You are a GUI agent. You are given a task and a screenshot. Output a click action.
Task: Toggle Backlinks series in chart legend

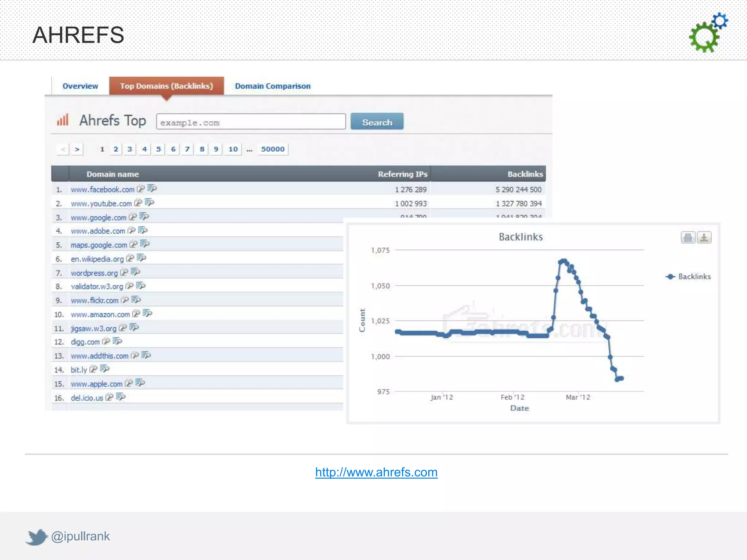click(x=688, y=277)
